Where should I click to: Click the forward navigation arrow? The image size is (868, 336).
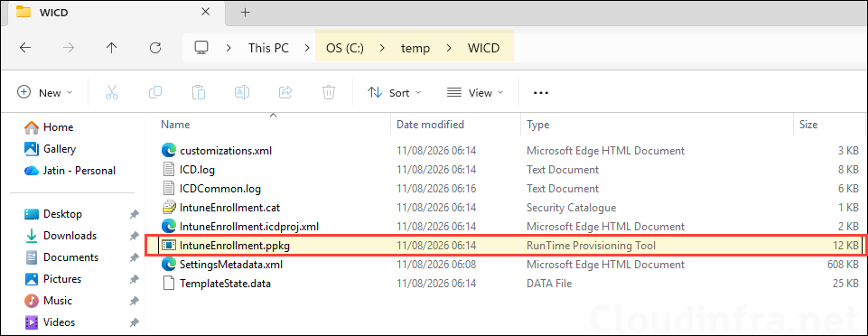(69, 48)
